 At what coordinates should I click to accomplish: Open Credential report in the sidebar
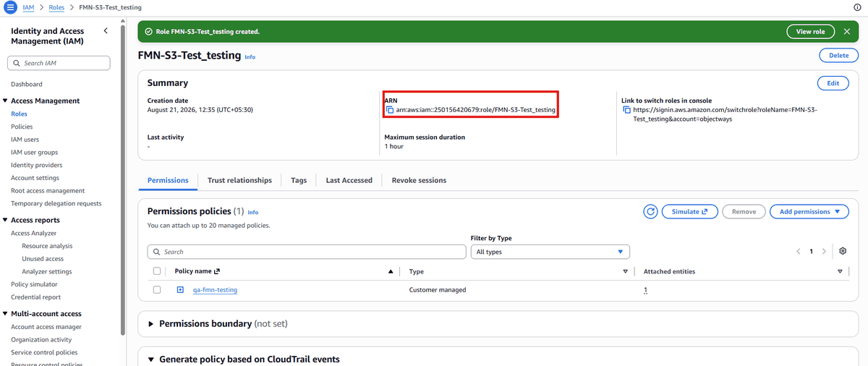pyautogui.click(x=35, y=297)
